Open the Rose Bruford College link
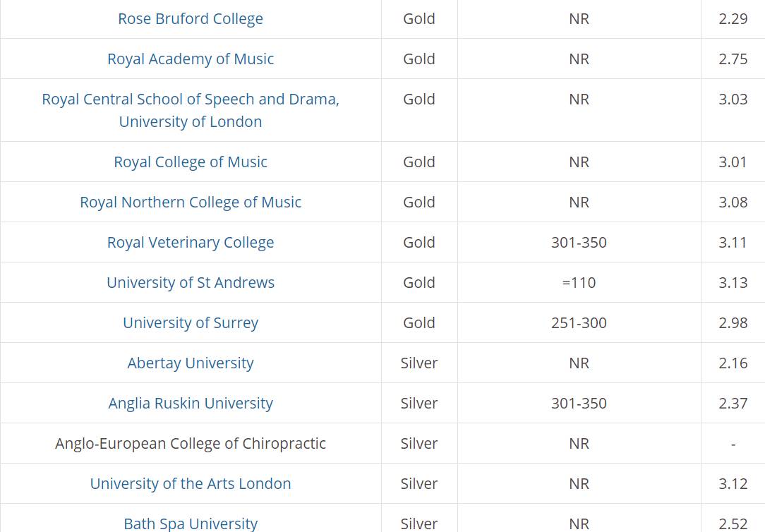Viewport: 765px width, 532px height. click(x=191, y=18)
